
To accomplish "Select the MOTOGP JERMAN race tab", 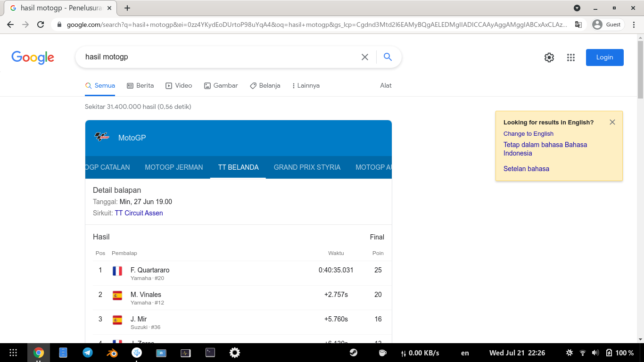I will [x=174, y=167].
